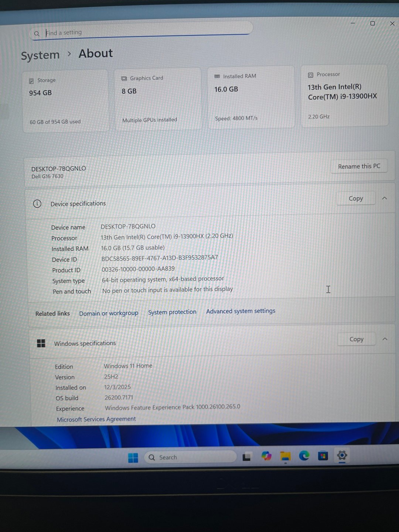Open File Explorer from the taskbar
The image size is (399, 532).
coord(285,456)
